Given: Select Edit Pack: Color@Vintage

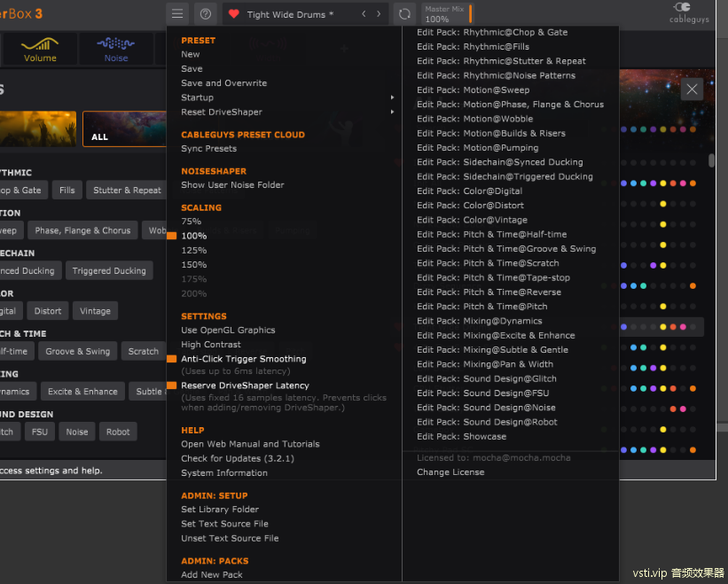Looking at the screenshot, I should pos(472,220).
